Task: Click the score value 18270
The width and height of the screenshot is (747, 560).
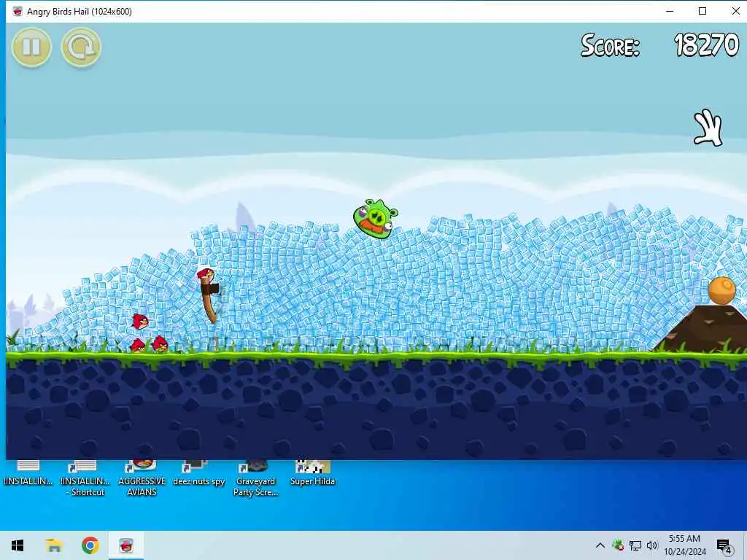Action: click(x=706, y=45)
